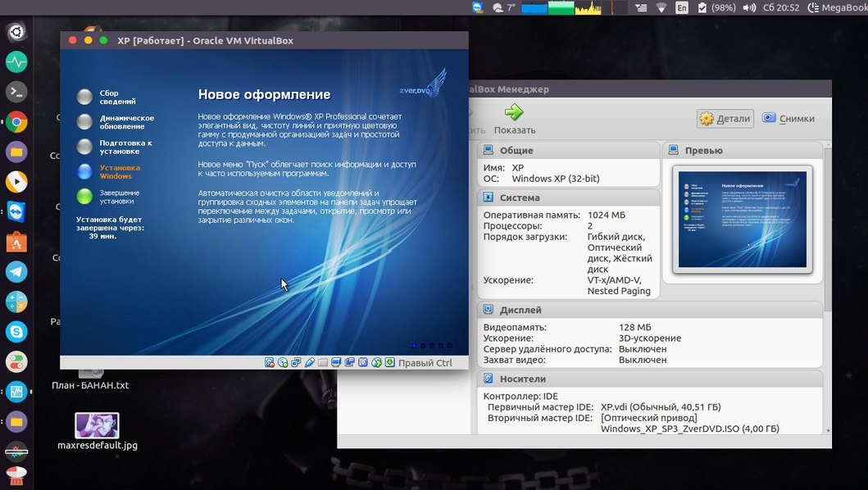The image size is (868, 490).
Task: Click the Preview section header
Action: coord(743,150)
